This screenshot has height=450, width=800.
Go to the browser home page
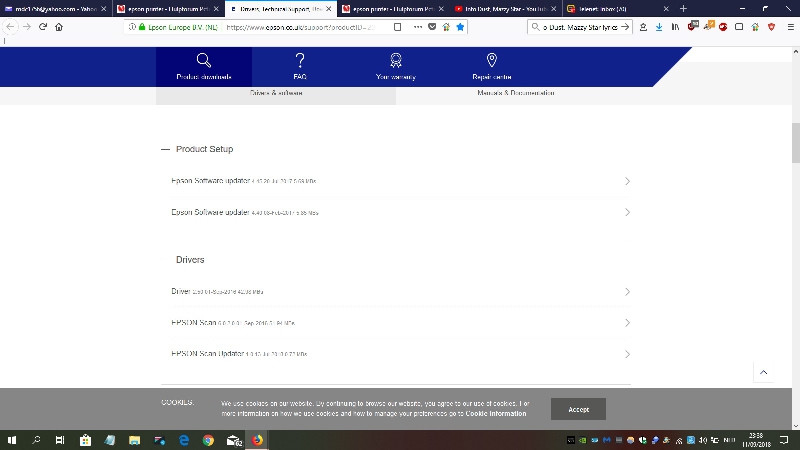tap(59, 27)
